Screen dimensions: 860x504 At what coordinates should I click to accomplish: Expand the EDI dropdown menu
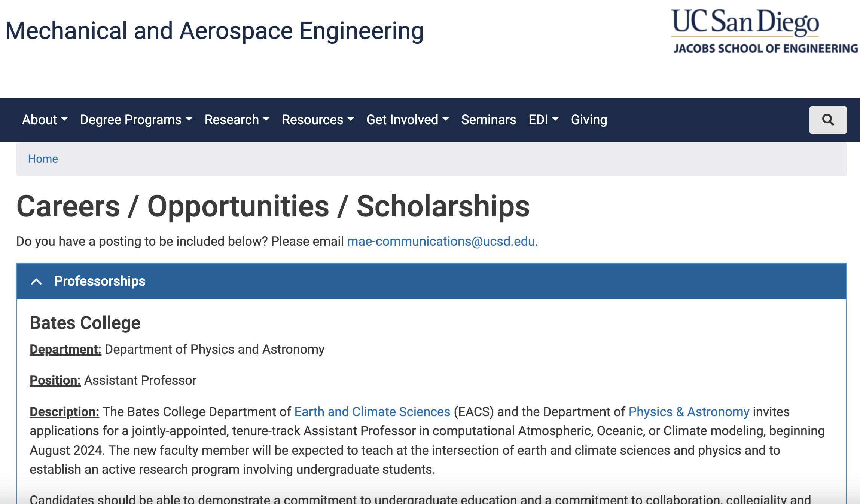click(x=543, y=120)
